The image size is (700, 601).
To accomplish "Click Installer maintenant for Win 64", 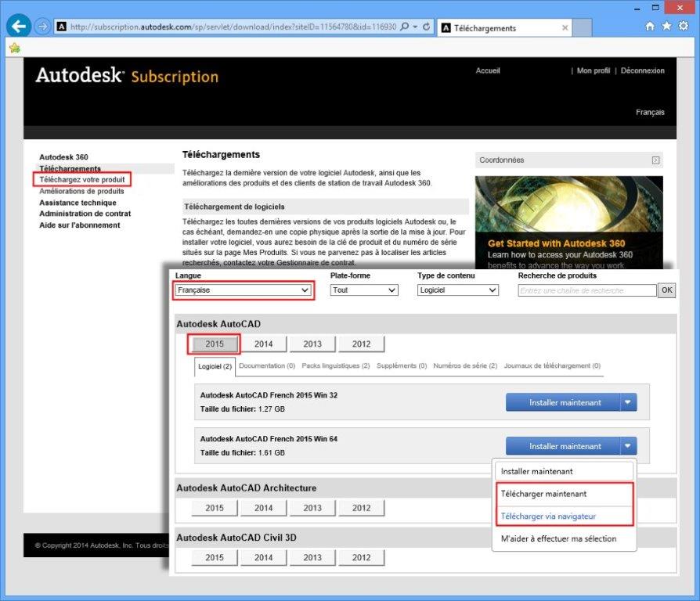I will [563, 446].
